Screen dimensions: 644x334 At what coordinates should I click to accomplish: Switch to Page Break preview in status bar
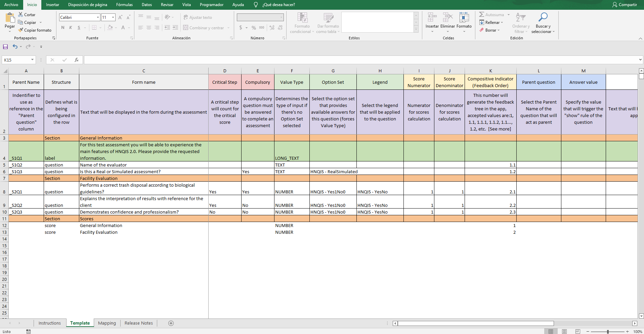[578, 332]
